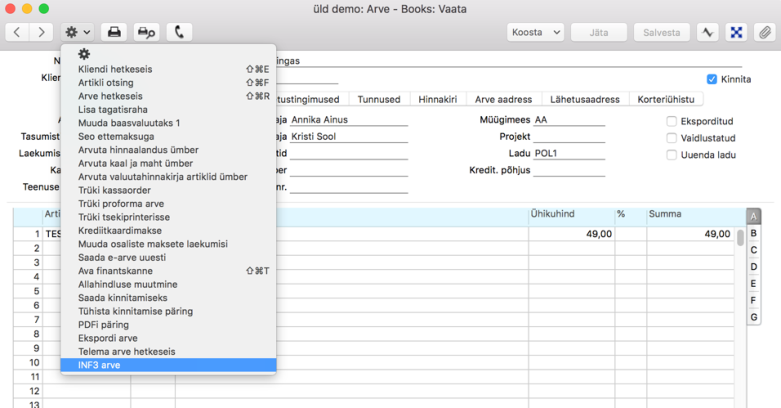Go to previous record arrow
Image resolution: width=781 pixels, height=408 pixels.
(17, 32)
